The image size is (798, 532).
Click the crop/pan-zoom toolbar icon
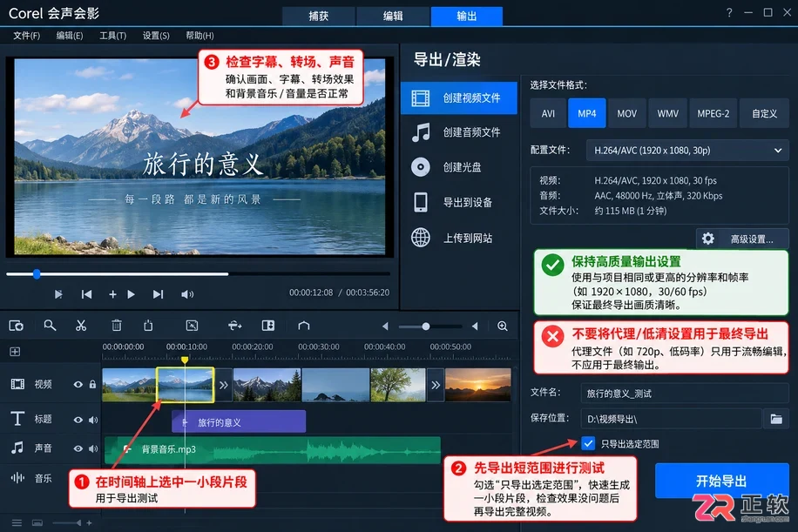point(192,326)
